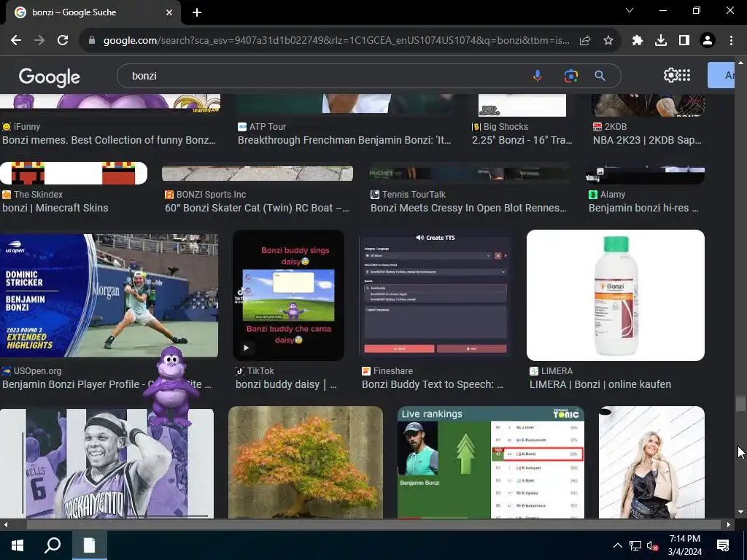Show hidden system tray icons
Image resolution: width=747 pixels, height=560 pixels.
point(617,545)
